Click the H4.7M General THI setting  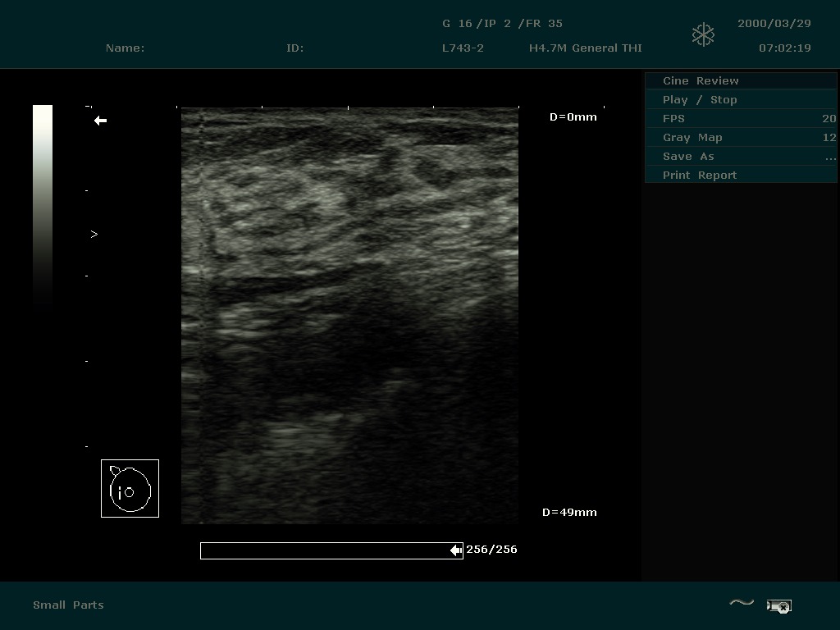[585, 48]
